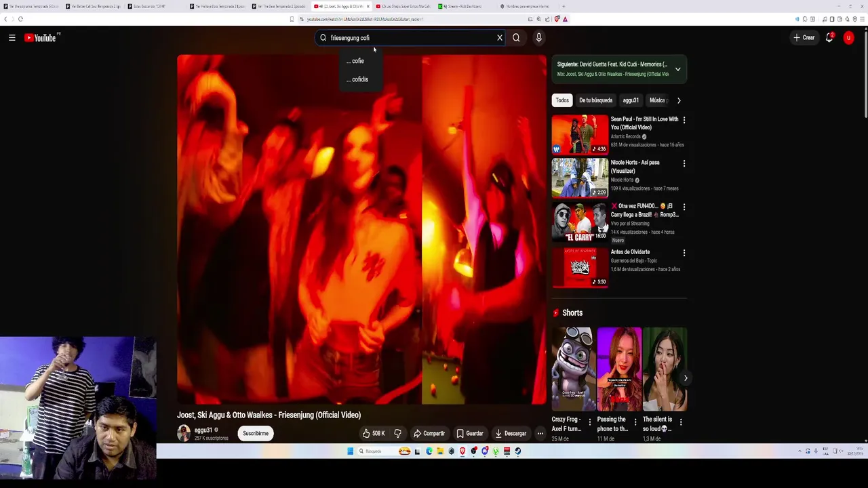The image size is (868, 488).
Task: Switch to the 'Kick Dashboard' browser tab
Action: 465,6
